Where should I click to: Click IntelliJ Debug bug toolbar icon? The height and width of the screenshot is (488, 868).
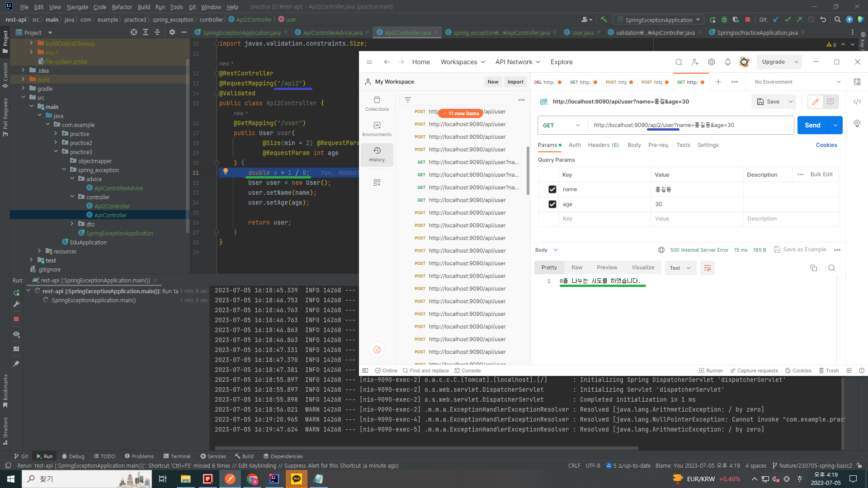tap(724, 19)
